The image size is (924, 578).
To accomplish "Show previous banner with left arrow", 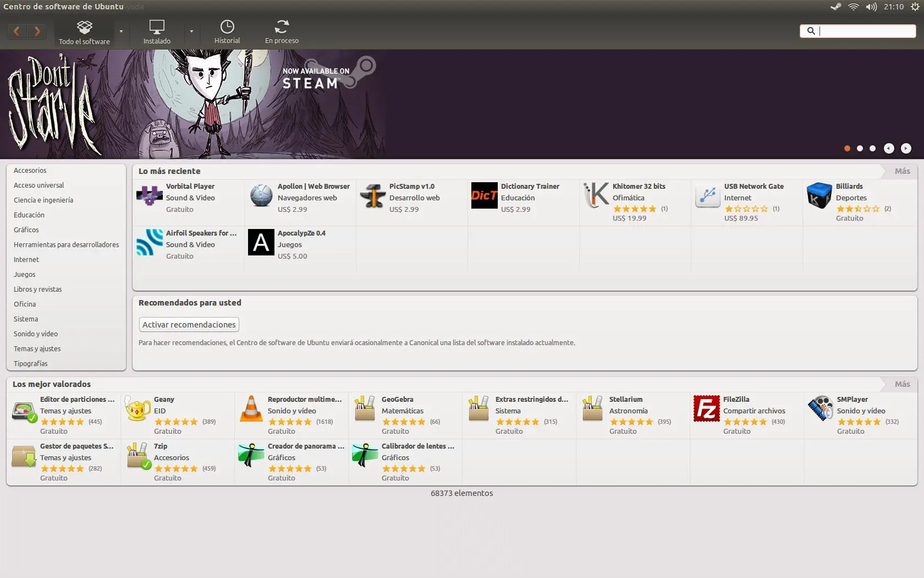I will [889, 148].
